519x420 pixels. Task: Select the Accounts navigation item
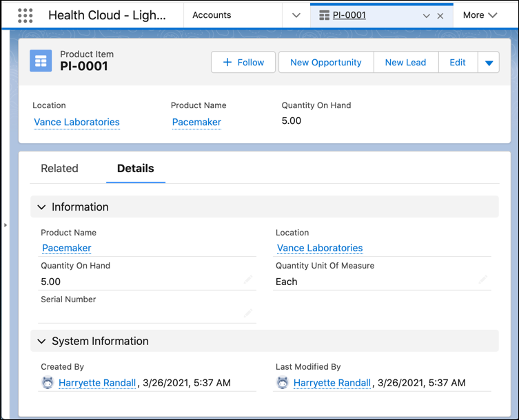[x=212, y=15]
